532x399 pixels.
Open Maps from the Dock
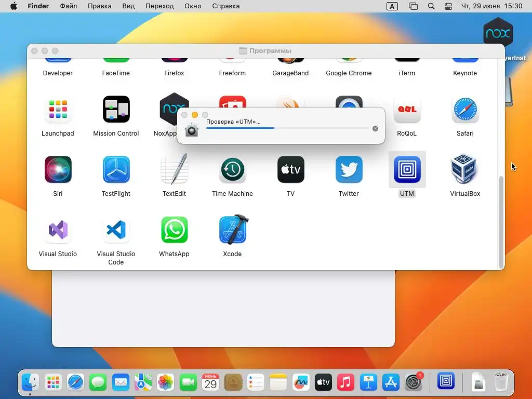tap(143, 382)
